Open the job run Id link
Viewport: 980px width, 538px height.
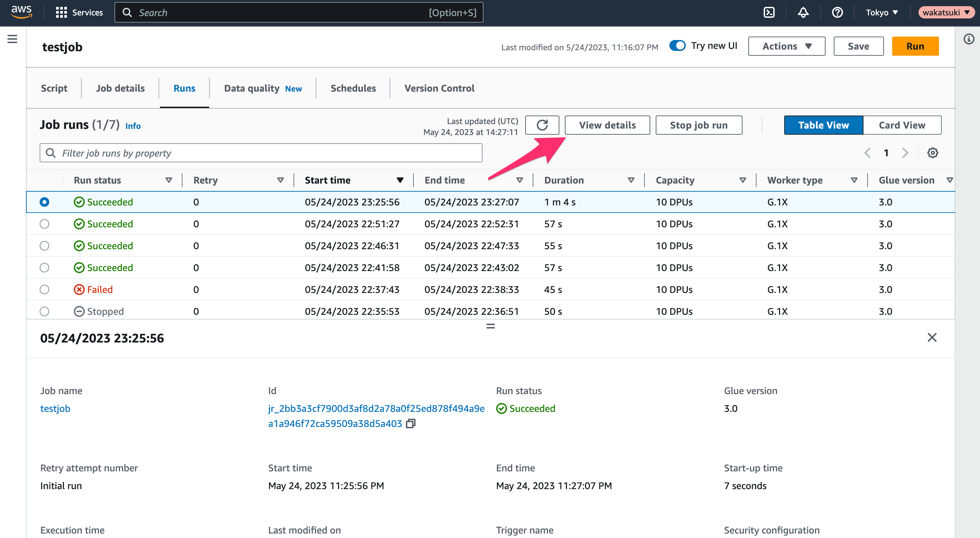[376, 416]
